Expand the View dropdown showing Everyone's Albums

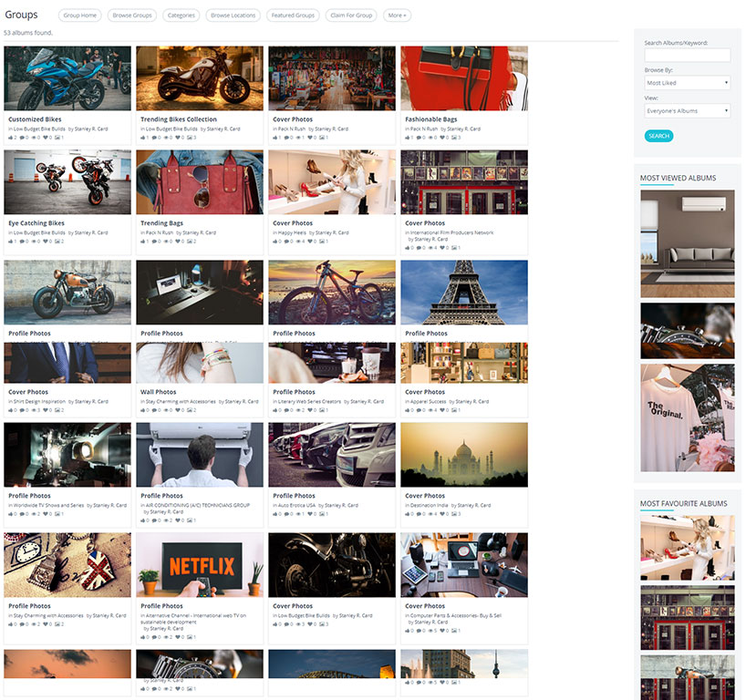click(x=688, y=111)
